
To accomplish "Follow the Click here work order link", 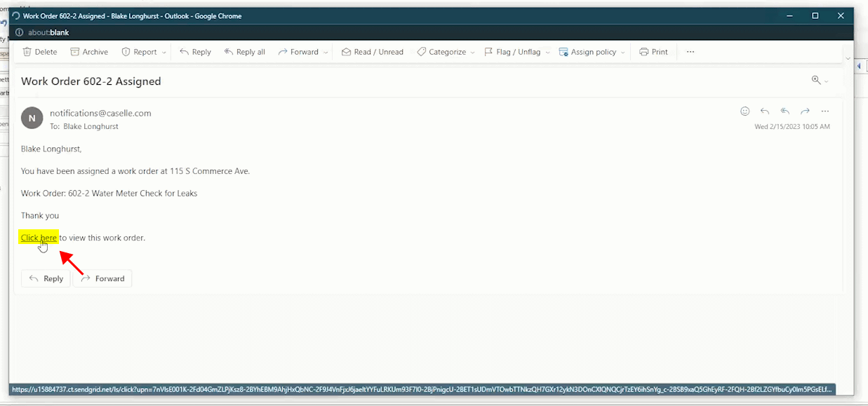I will 39,238.
